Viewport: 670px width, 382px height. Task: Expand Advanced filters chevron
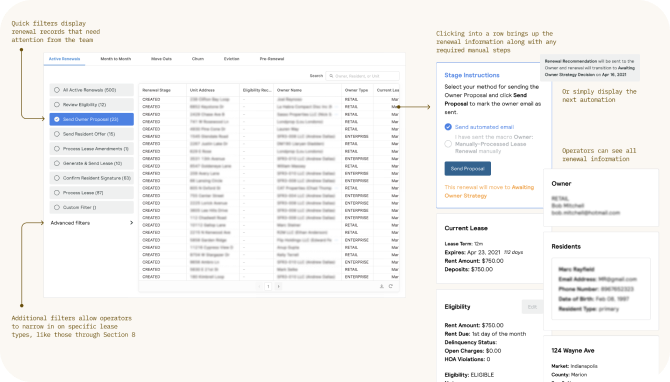(131, 223)
